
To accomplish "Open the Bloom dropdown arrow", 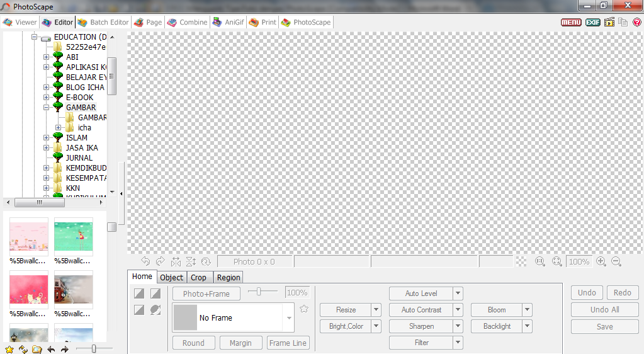I will pyautogui.click(x=528, y=310).
